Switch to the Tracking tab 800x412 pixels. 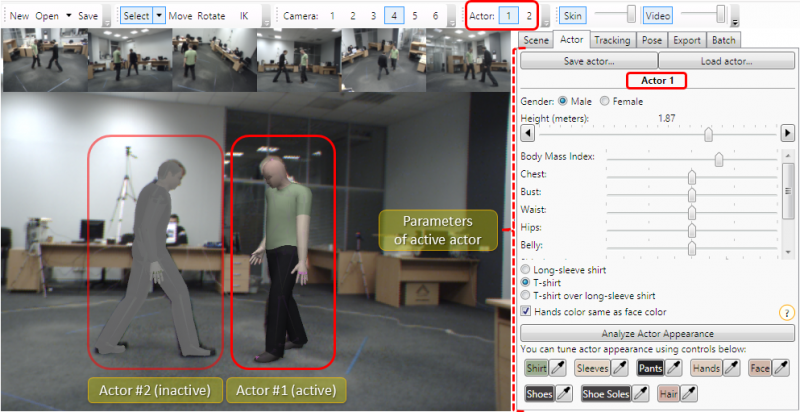612,40
